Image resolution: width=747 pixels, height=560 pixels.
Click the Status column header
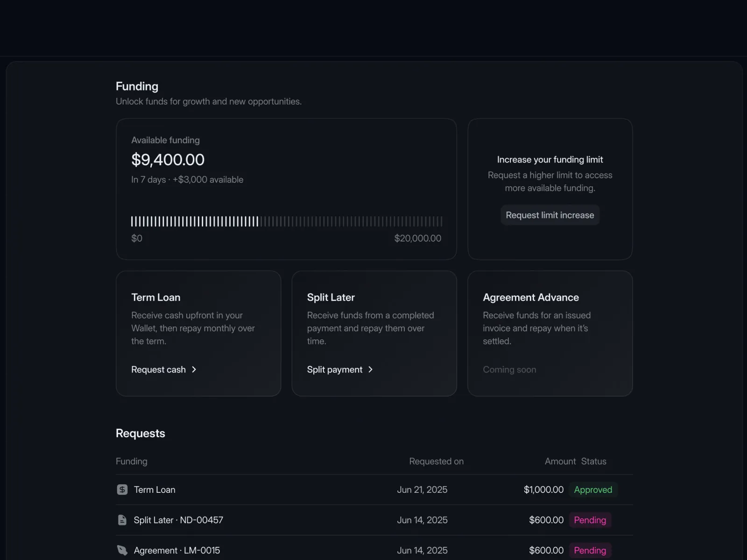pos(594,461)
